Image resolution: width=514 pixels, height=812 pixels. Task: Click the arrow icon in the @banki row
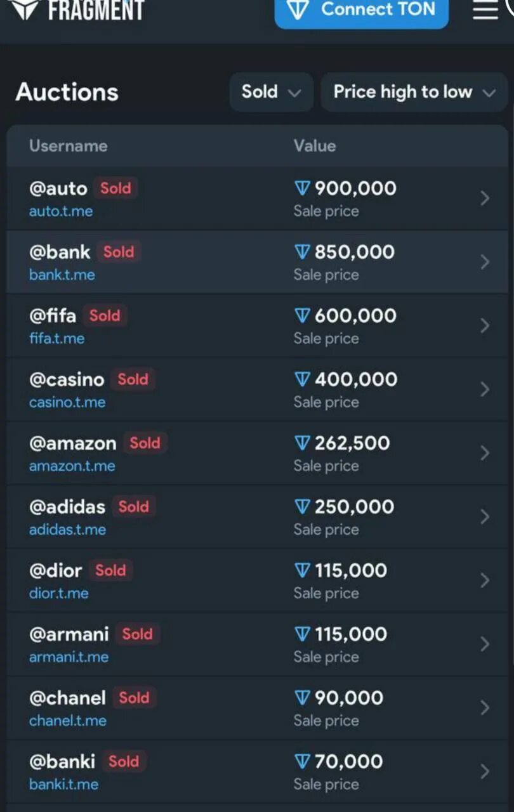[x=485, y=771]
